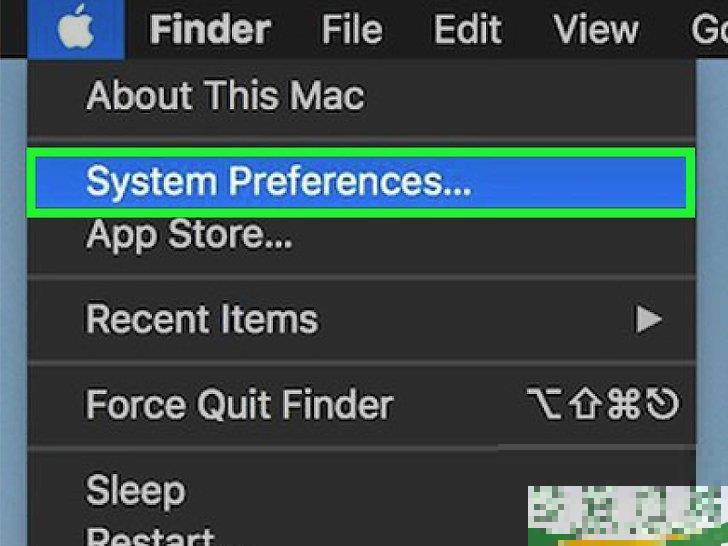This screenshot has height=546, width=728.
Task: Click the Escape symbol beside Force Quit
Action: click(x=662, y=405)
